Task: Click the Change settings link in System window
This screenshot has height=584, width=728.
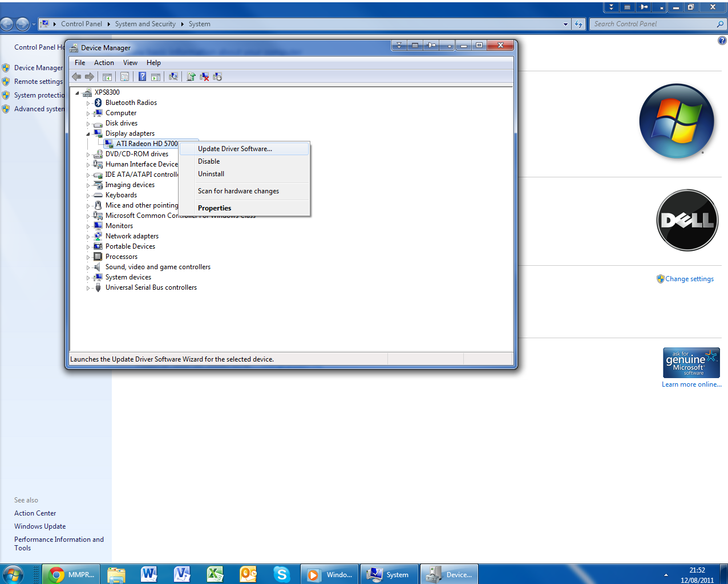Action: click(689, 279)
